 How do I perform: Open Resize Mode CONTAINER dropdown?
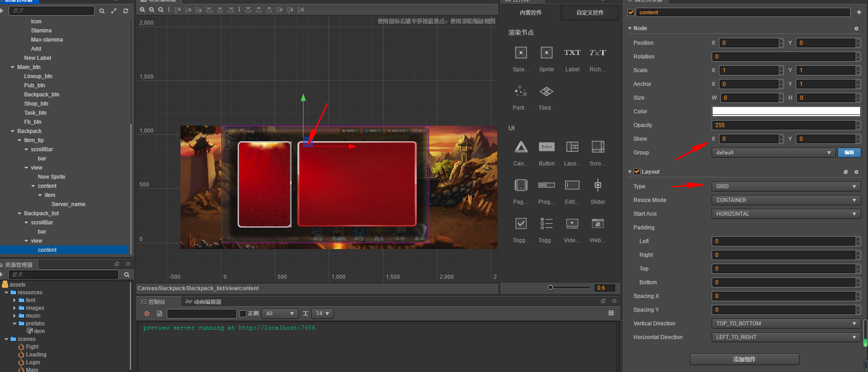click(786, 200)
